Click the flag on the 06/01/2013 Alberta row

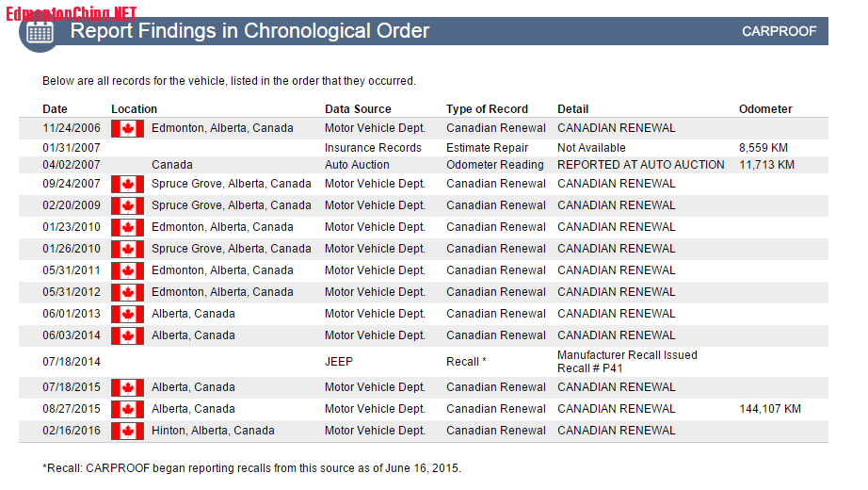(x=127, y=314)
